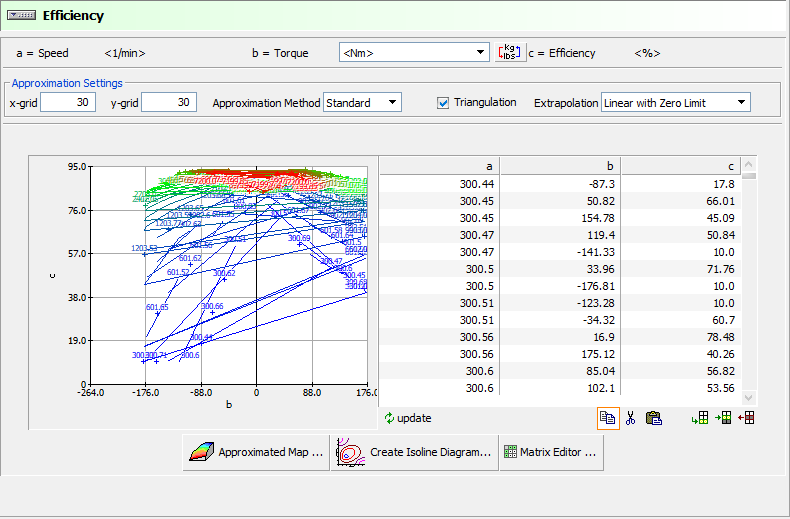The image size is (790, 519).
Task: Click the first green-arrow table row icon
Action: 700,418
